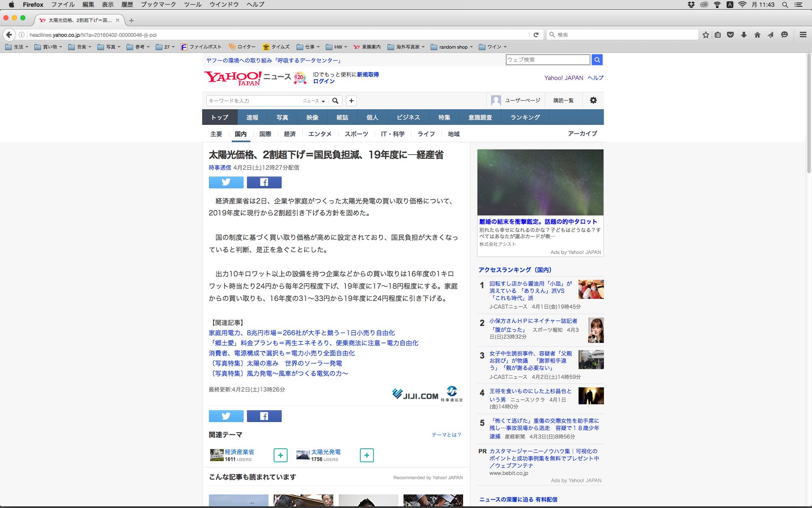Image resolution: width=812 pixels, height=508 pixels.
Task: Click the Firefox home icon
Action: pos(757,35)
